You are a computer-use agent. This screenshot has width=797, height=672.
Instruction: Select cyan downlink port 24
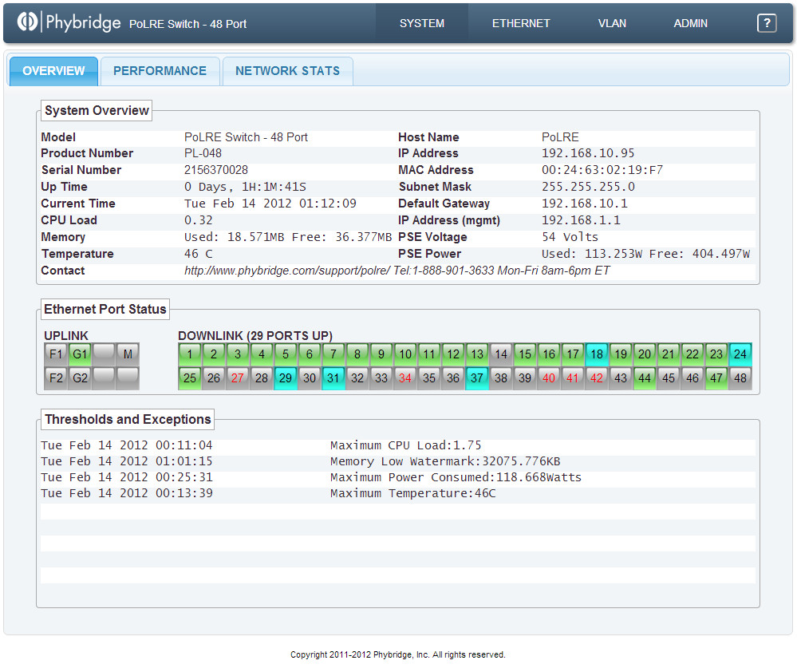coord(740,354)
